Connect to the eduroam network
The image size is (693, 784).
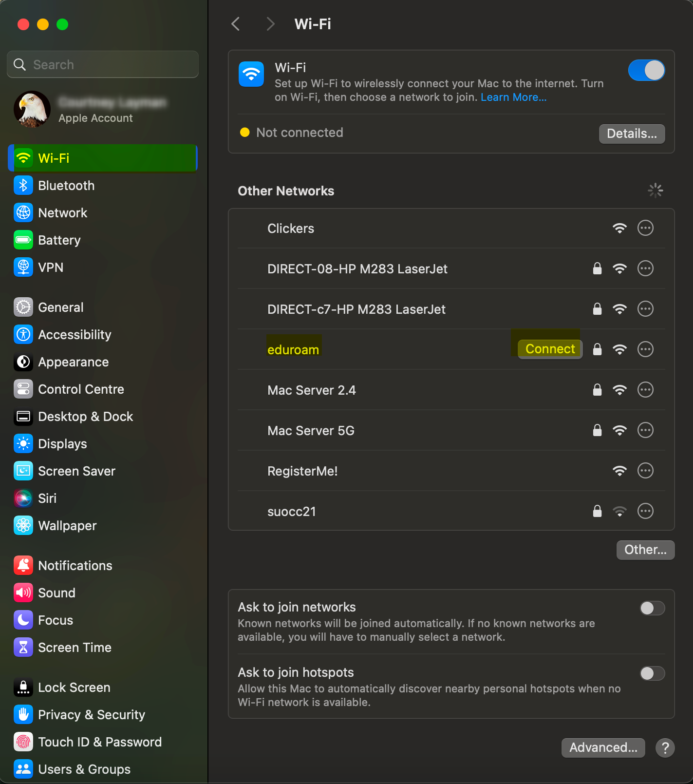click(x=550, y=349)
